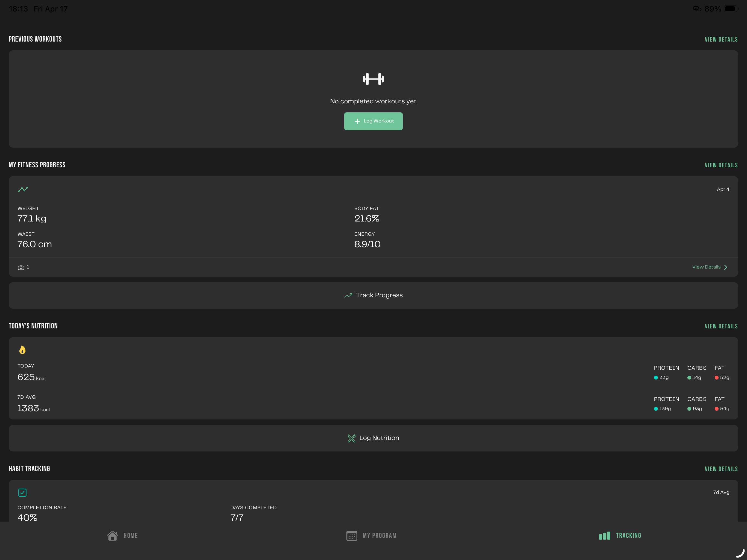Open View Details for Habit Tracking
The width and height of the screenshot is (747, 560).
(721, 469)
